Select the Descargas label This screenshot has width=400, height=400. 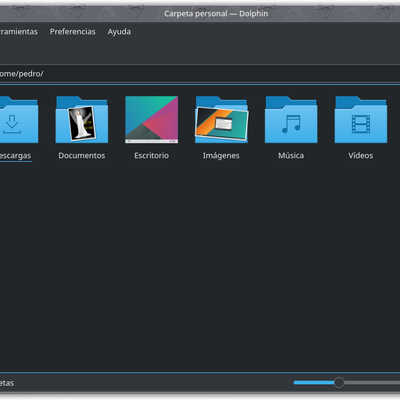[16, 156]
